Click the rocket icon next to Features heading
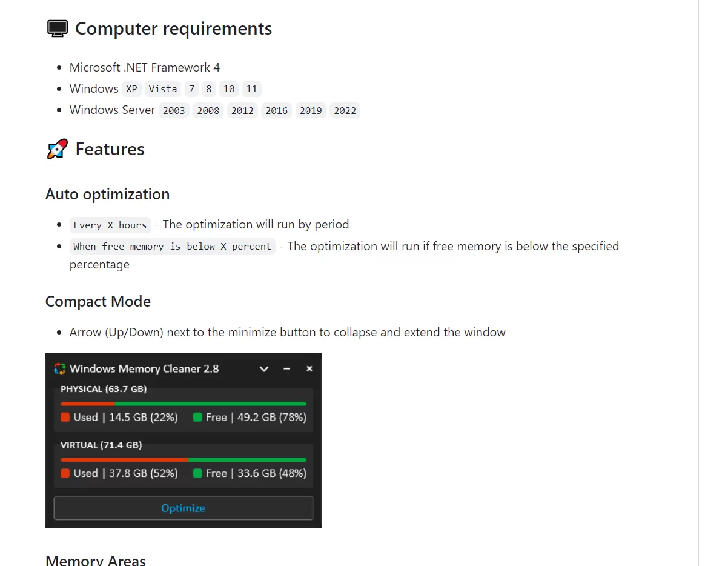This screenshot has width=728, height=566. [x=56, y=148]
